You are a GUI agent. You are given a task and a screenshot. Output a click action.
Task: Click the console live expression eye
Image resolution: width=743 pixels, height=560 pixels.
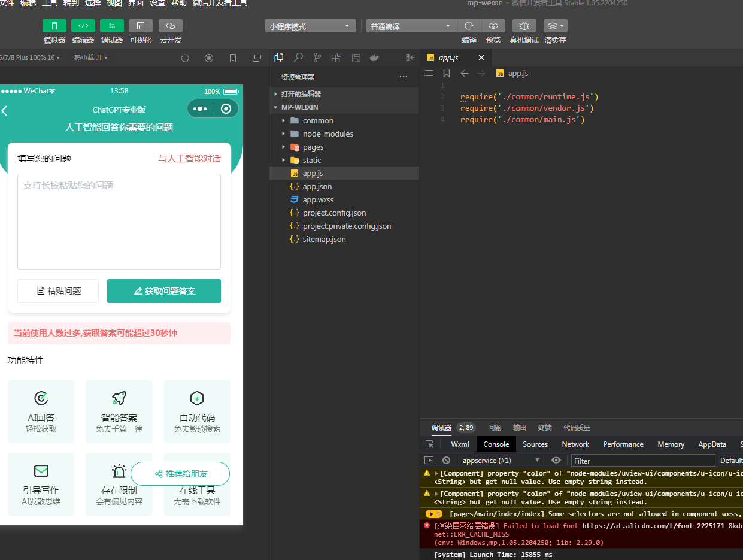click(x=556, y=460)
